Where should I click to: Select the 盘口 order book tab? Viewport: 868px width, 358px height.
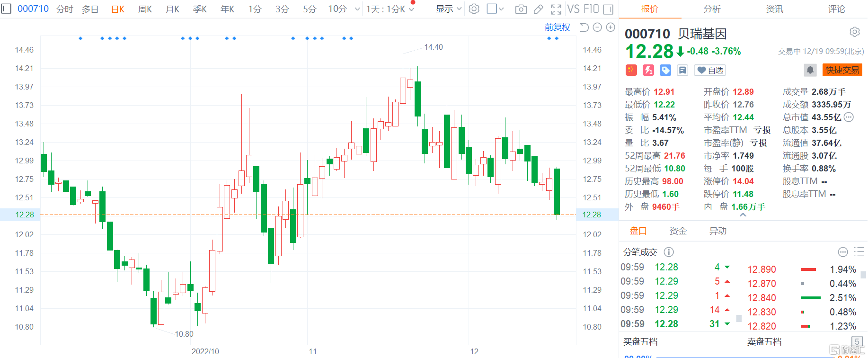tap(638, 231)
